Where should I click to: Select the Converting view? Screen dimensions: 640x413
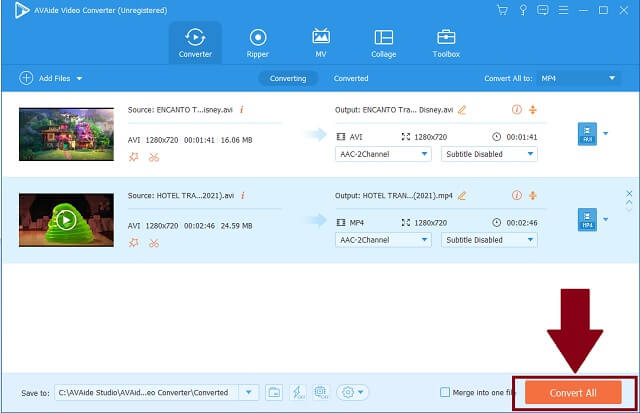[287, 78]
